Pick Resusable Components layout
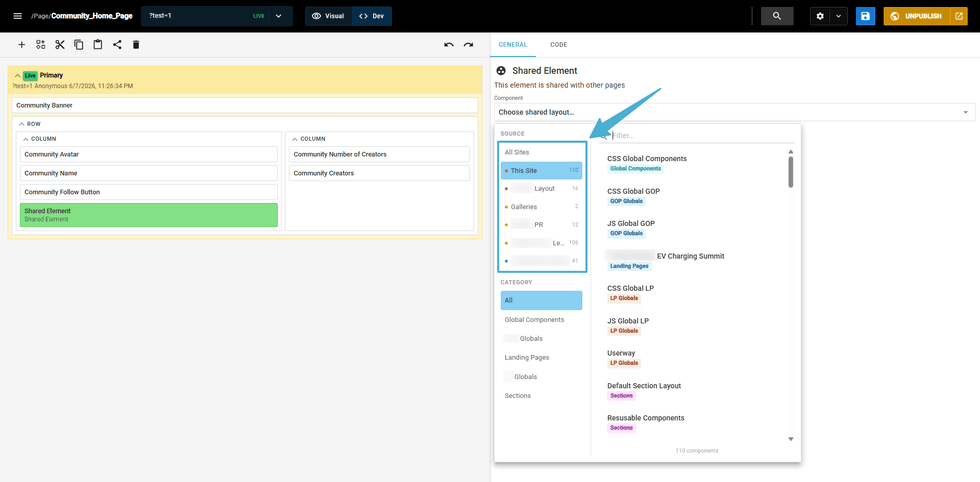Screen dimensions: 980x482 tap(646, 418)
